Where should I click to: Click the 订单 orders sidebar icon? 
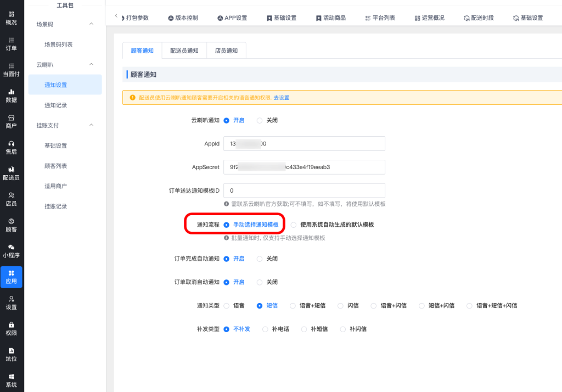coord(11,44)
